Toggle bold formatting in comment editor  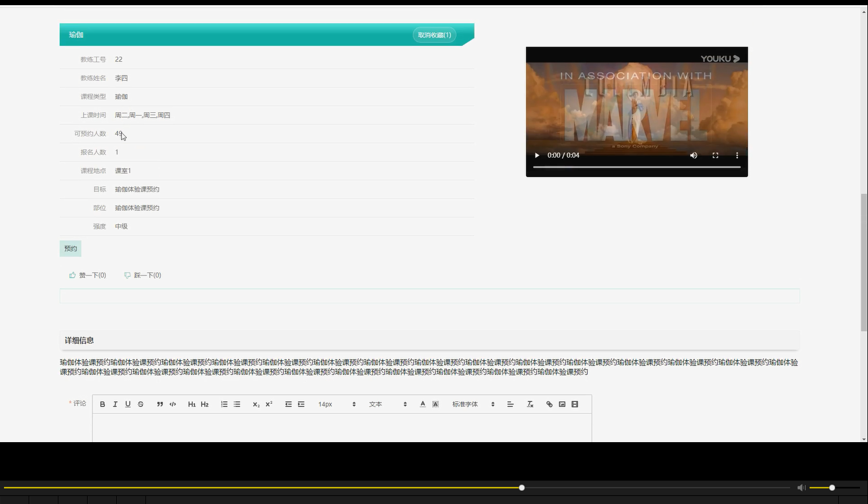pyautogui.click(x=102, y=404)
